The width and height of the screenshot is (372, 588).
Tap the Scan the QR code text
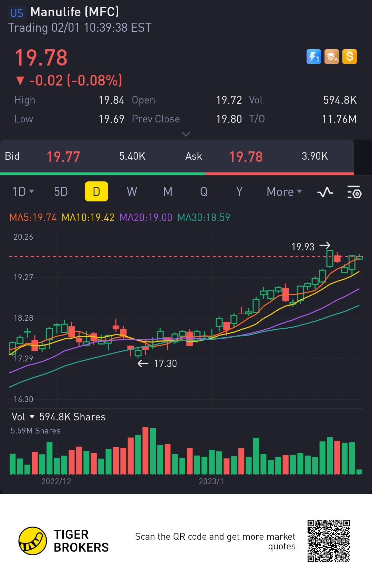tap(215, 541)
